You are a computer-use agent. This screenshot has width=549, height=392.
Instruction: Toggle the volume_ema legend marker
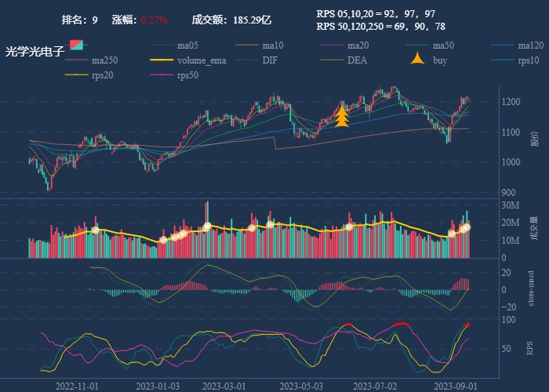coord(161,60)
